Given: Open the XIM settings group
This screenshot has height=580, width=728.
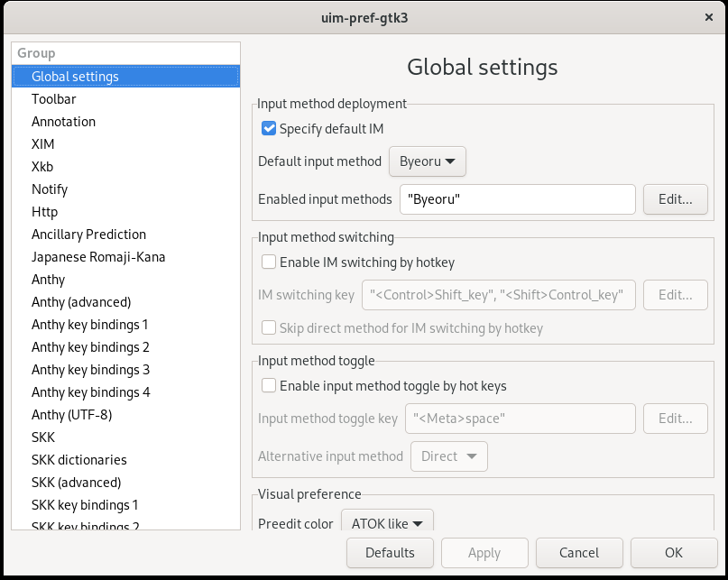Looking at the screenshot, I should click(x=42, y=144).
